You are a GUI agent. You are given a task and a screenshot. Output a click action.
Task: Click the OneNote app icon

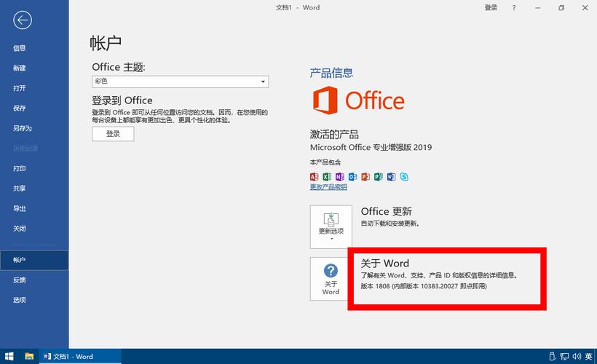pos(340,177)
